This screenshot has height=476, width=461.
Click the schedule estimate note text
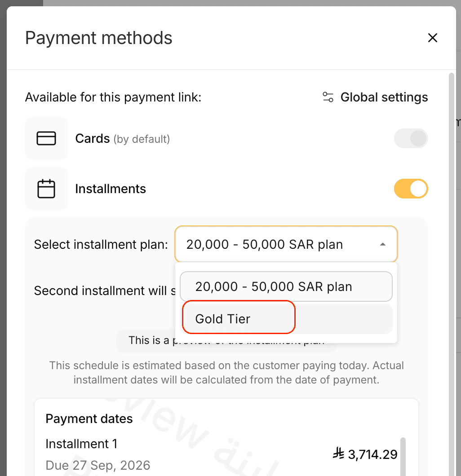click(x=226, y=372)
